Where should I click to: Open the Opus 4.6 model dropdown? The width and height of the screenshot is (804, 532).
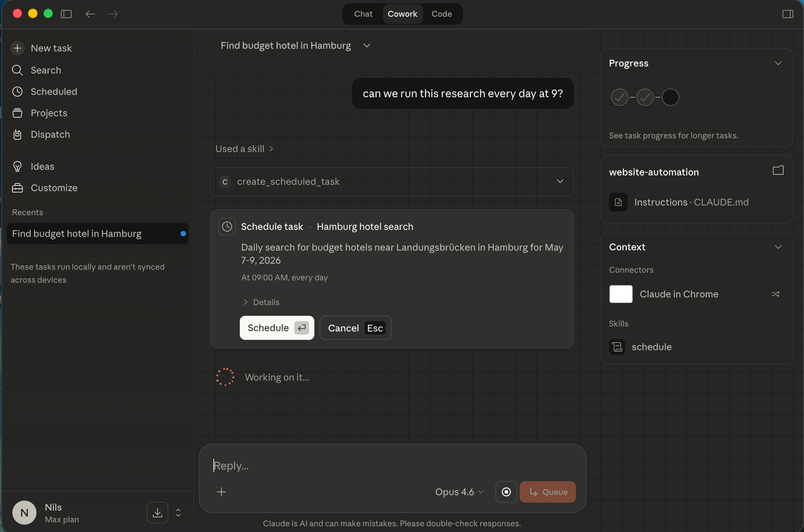[460, 492]
